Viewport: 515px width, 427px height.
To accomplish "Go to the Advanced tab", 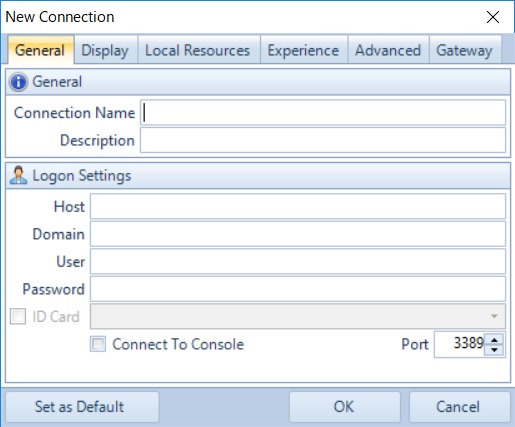I will click(388, 50).
